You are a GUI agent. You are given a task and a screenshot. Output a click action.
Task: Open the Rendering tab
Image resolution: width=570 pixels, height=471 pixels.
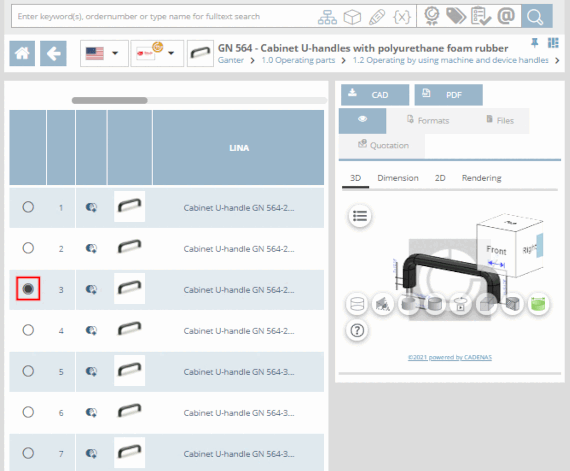click(481, 178)
